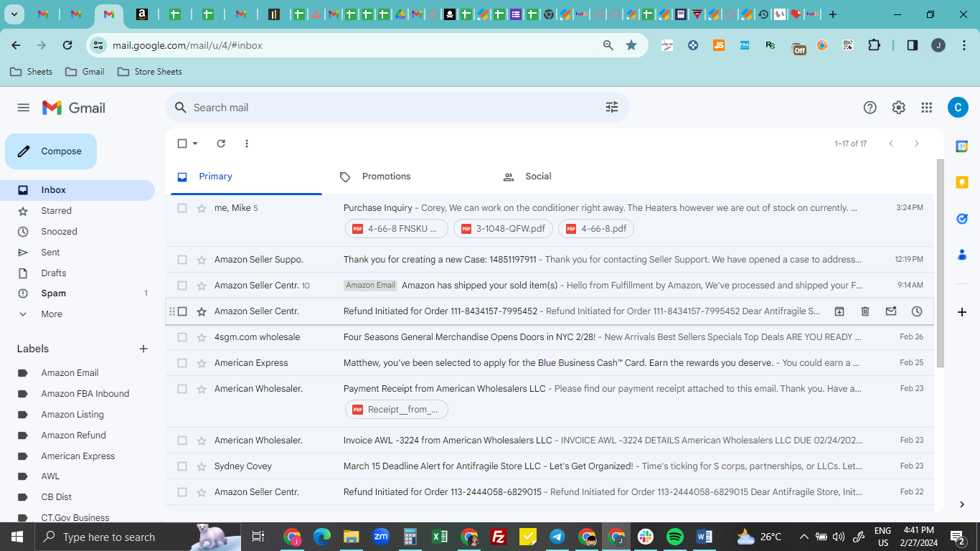Open Gmail main menu hamburger icon
The width and height of the screenshot is (980, 551).
24,108
